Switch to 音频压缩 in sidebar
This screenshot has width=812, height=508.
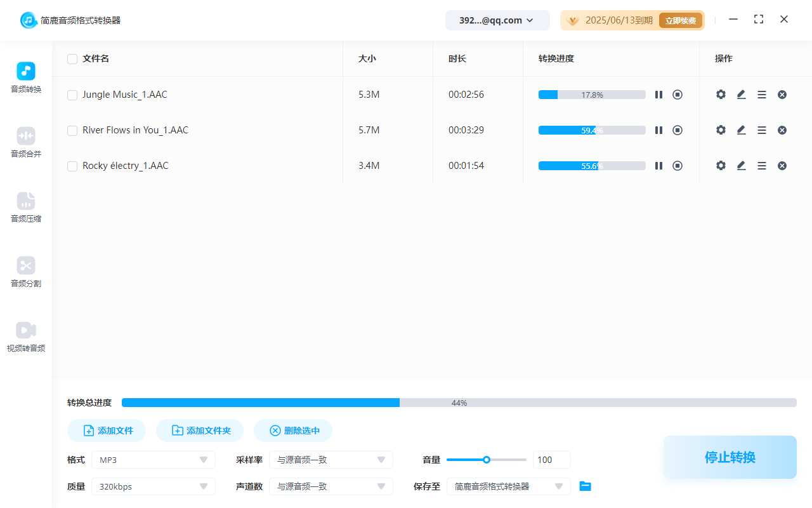(26, 208)
